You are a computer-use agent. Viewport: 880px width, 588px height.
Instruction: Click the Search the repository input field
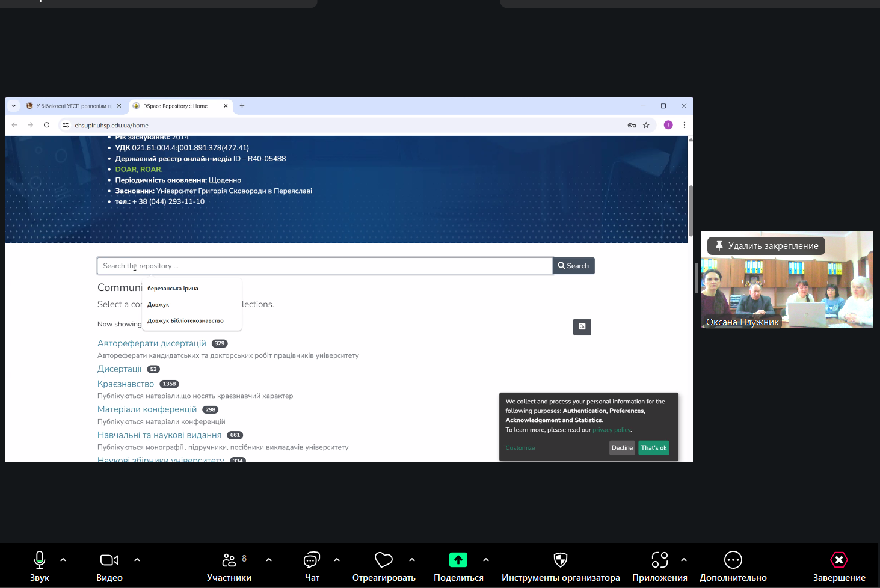tap(325, 266)
